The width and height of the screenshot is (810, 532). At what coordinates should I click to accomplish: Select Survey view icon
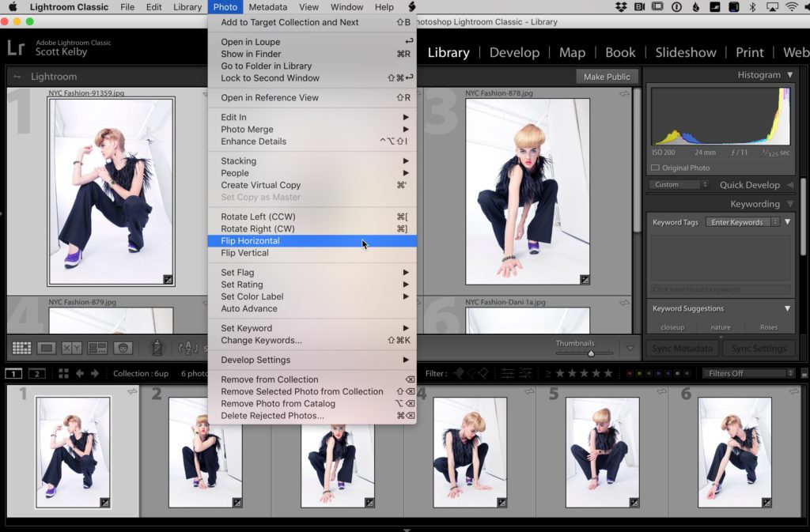[97, 349]
